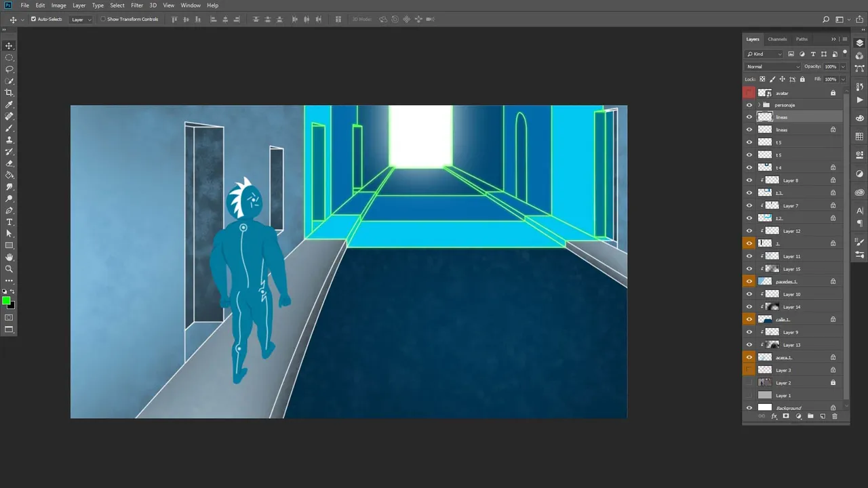The height and width of the screenshot is (488, 868).
Task: Open the Auto-Select Layer dropdown
Action: pos(81,19)
